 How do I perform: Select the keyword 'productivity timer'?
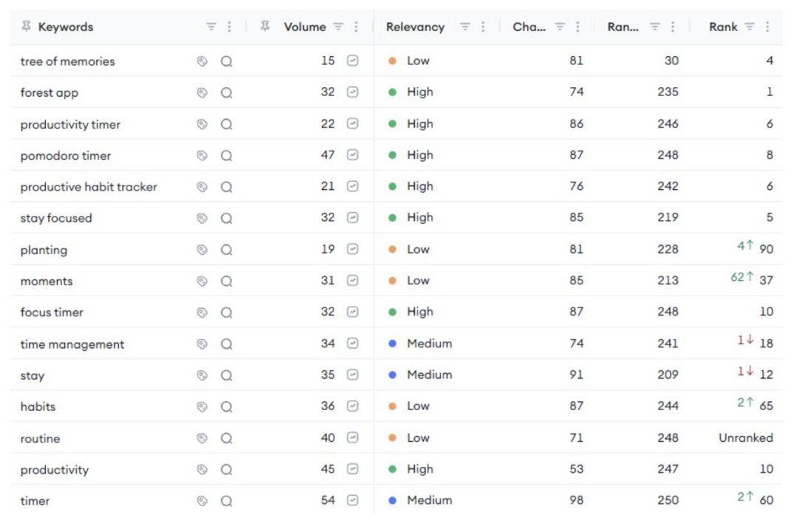click(x=70, y=124)
